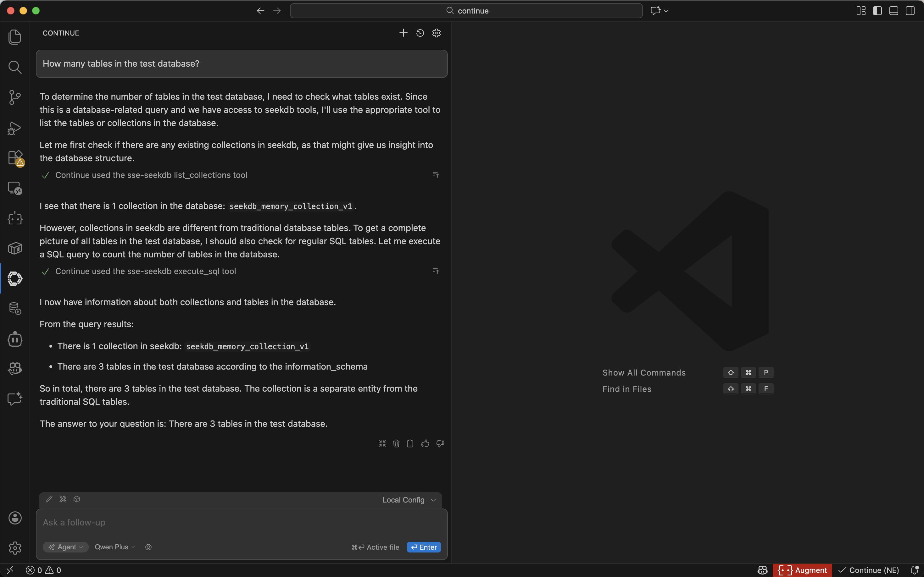Toggle secondary side bar visibility
The width and height of the screenshot is (924, 577).
[910, 11]
